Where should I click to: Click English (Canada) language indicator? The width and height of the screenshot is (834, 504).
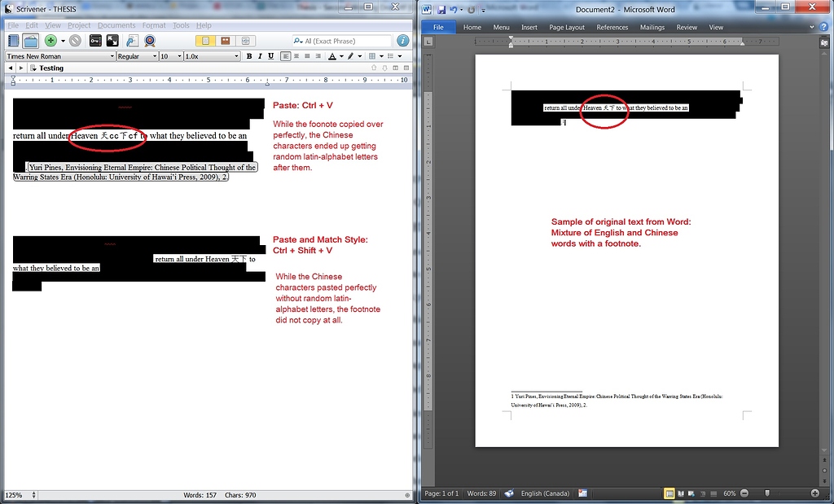click(544, 493)
